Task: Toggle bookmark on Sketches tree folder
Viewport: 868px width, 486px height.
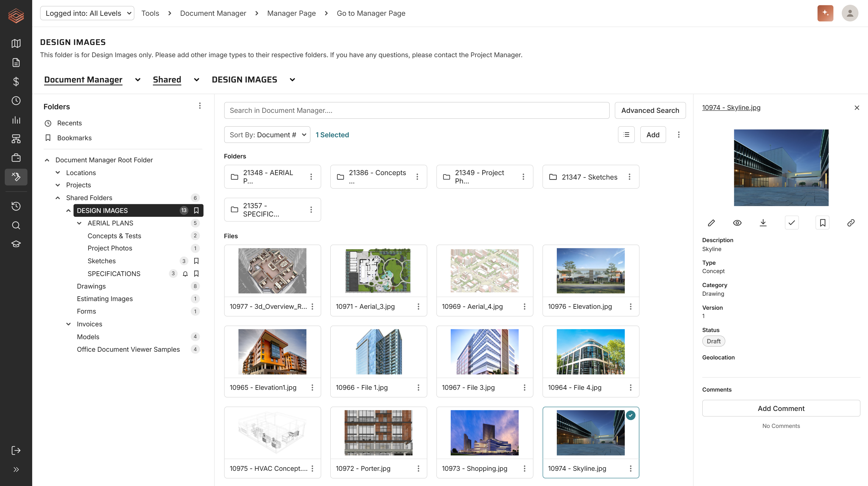Action: [x=196, y=261]
